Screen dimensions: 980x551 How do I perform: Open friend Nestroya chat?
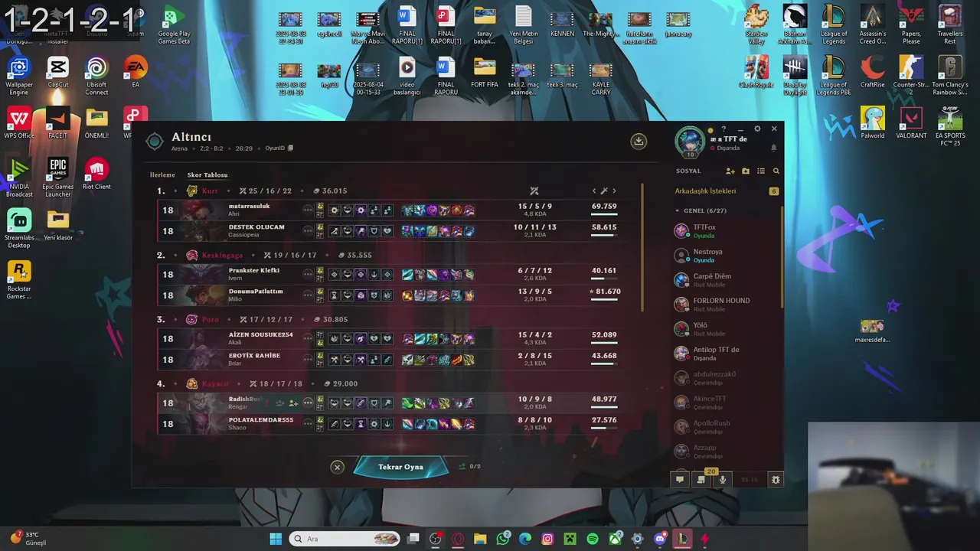[x=727, y=255]
